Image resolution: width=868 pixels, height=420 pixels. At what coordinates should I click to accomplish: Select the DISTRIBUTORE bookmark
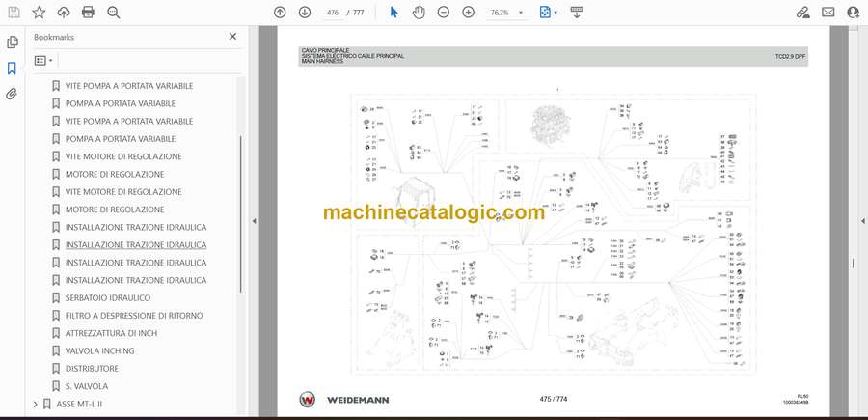92,369
